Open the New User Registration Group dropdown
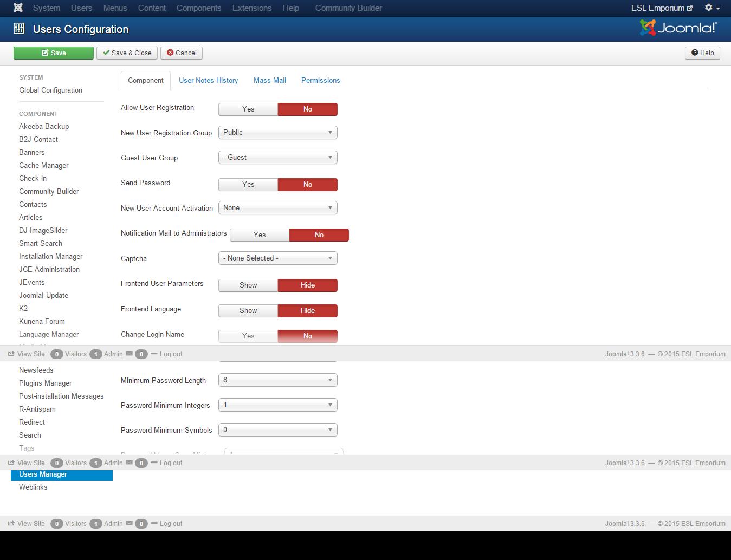 click(278, 133)
